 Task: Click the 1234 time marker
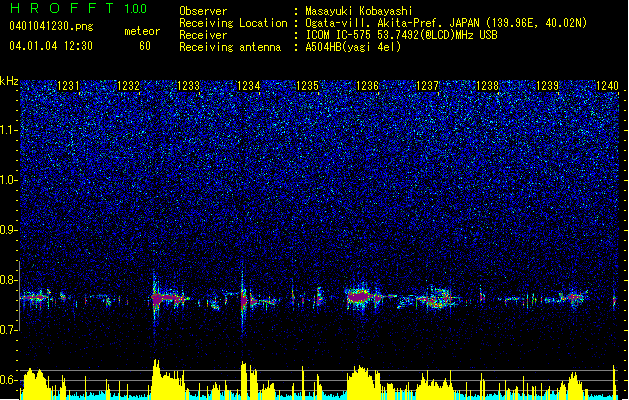pyautogui.click(x=248, y=85)
